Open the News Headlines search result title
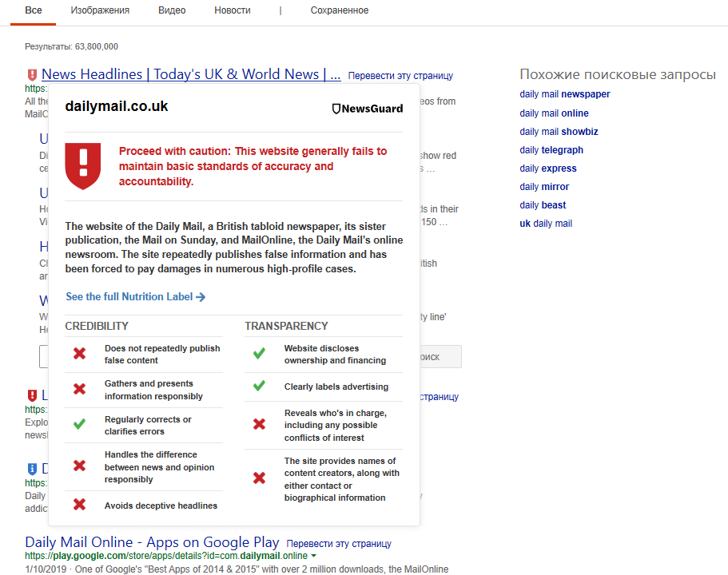 pyautogui.click(x=191, y=74)
